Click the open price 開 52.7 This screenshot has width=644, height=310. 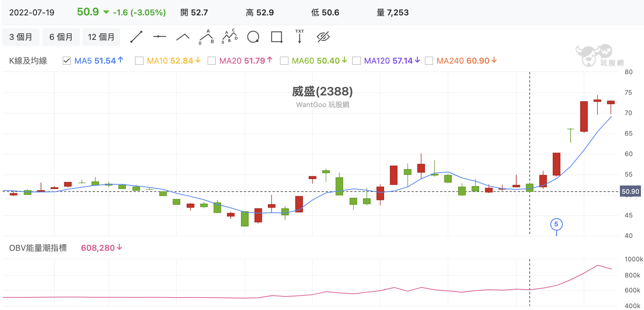(x=194, y=12)
